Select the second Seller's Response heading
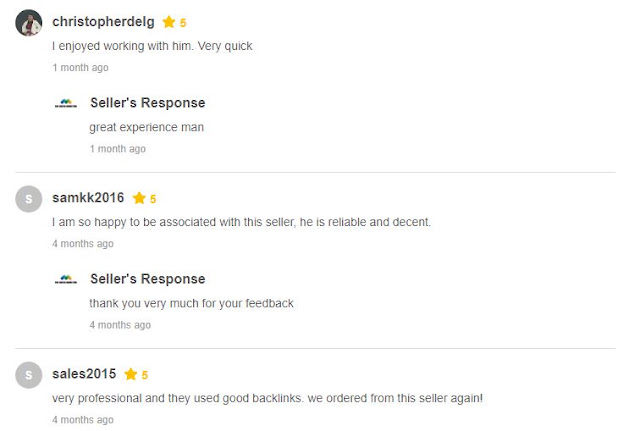The height and width of the screenshot is (431, 640). coord(148,279)
